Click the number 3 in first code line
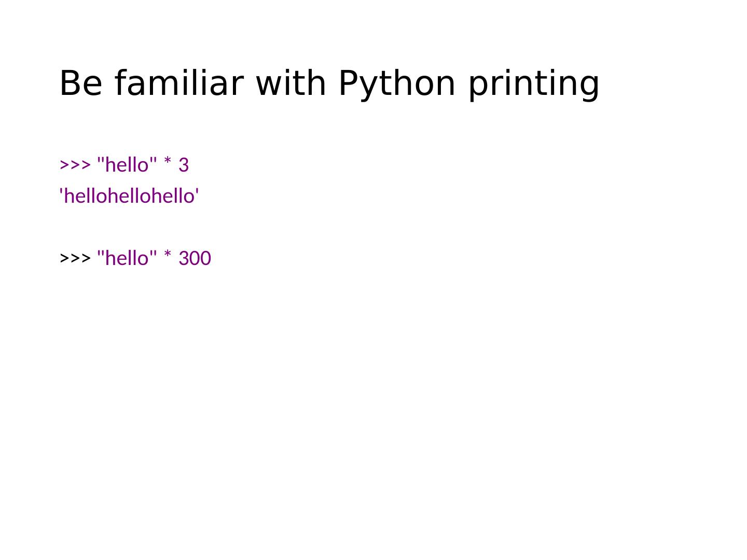Image resolution: width=747 pixels, height=560 pixels. [x=184, y=165]
